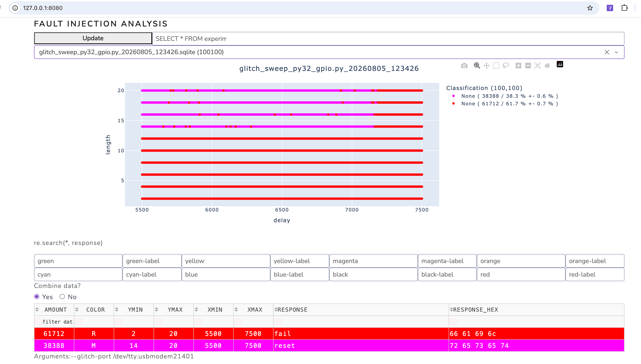Select Yes for Combine data

coord(37,296)
